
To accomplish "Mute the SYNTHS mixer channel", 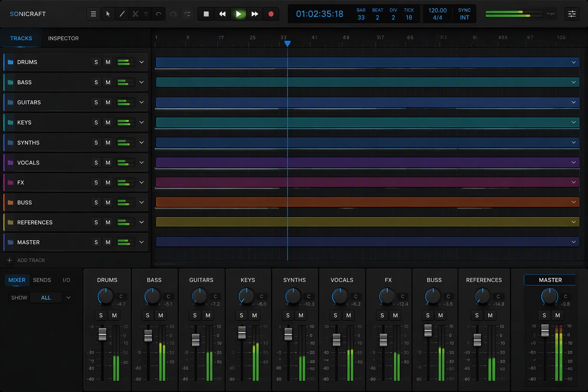I will coord(301,315).
